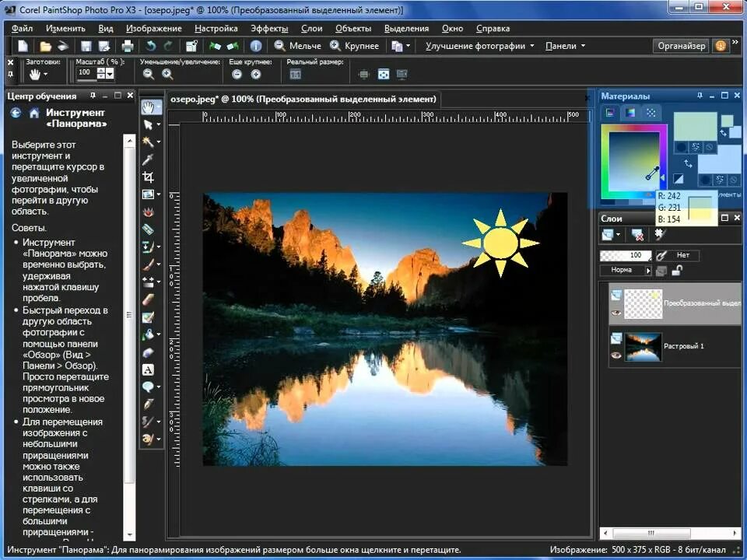Click the Fit image to window icon

tap(384, 75)
